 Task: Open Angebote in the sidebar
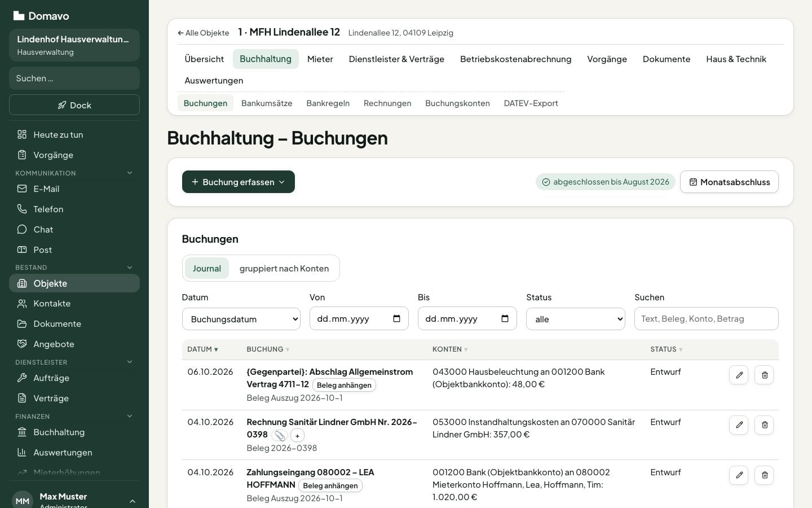coord(74,344)
